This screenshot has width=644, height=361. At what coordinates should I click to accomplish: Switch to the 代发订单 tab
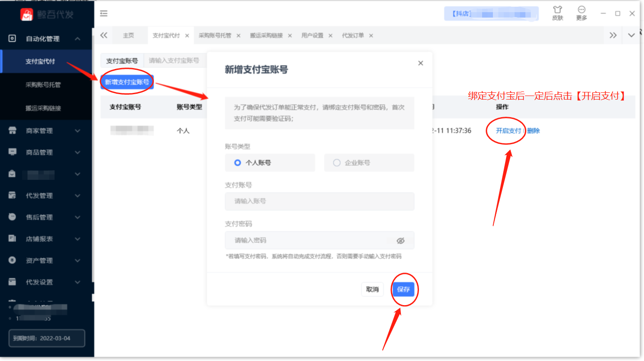tap(353, 36)
